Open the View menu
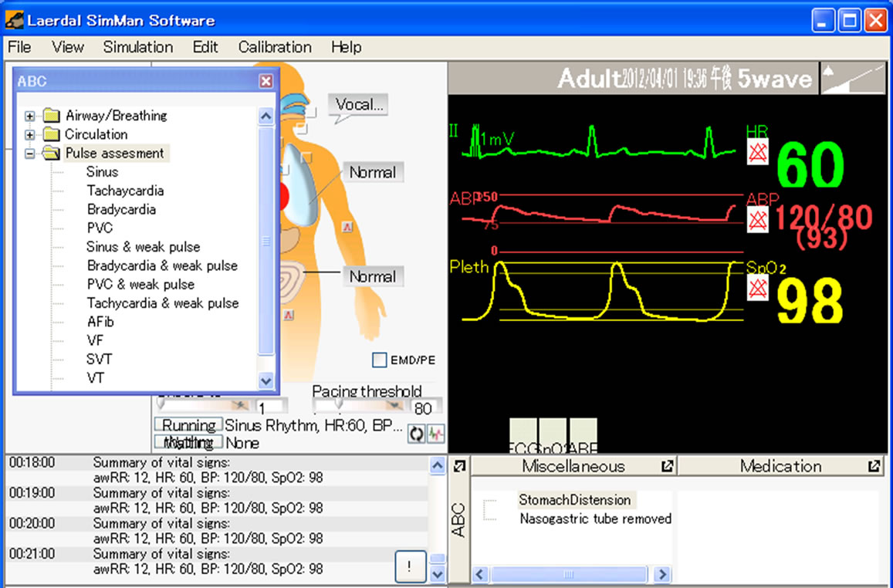This screenshot has width=893, height=588. 68,47
